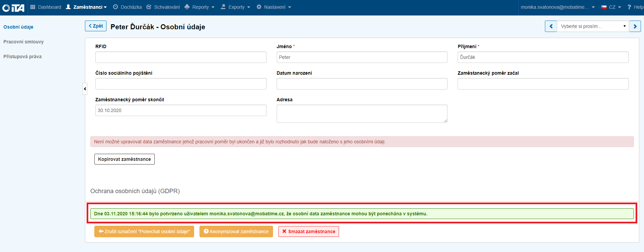Collapse the left sidebar panel

tap(85, 89)
